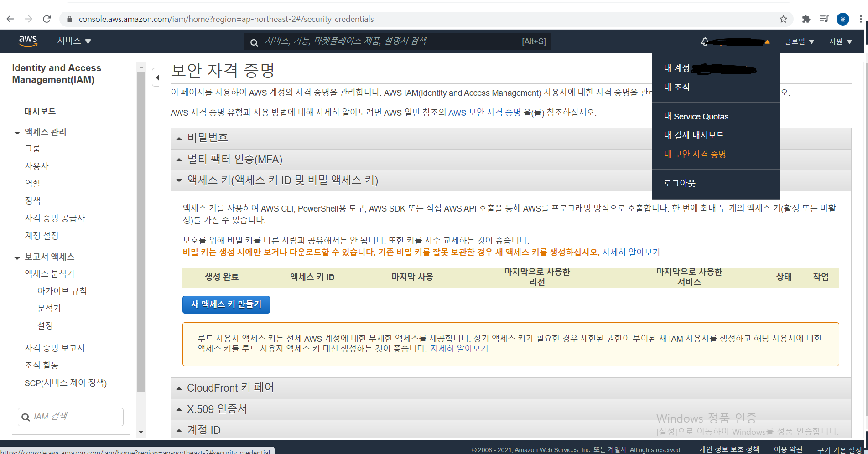Viewport: 868px width, 454px height.
Task: Open 자격 증명 공급자 in sidebar
Action: pyautogui.click(x=55, y=218)
